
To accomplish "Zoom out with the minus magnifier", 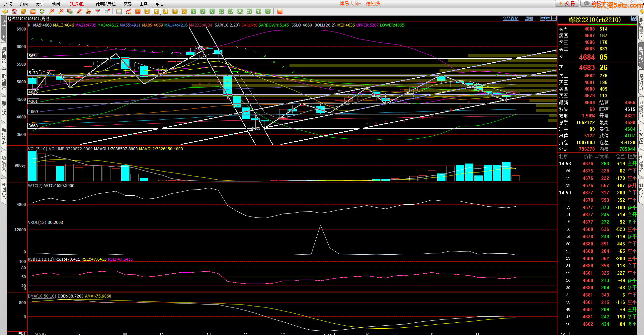I will pyautogui.click(x=61, y=11).
